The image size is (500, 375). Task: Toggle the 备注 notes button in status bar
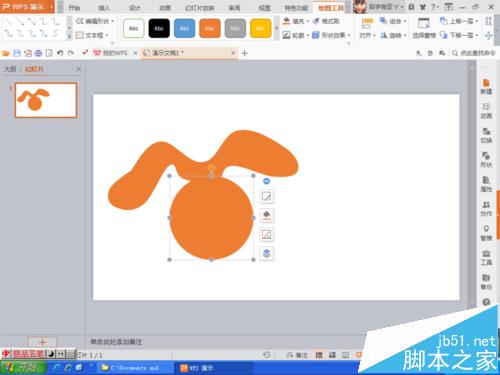(x=297, y=355)
